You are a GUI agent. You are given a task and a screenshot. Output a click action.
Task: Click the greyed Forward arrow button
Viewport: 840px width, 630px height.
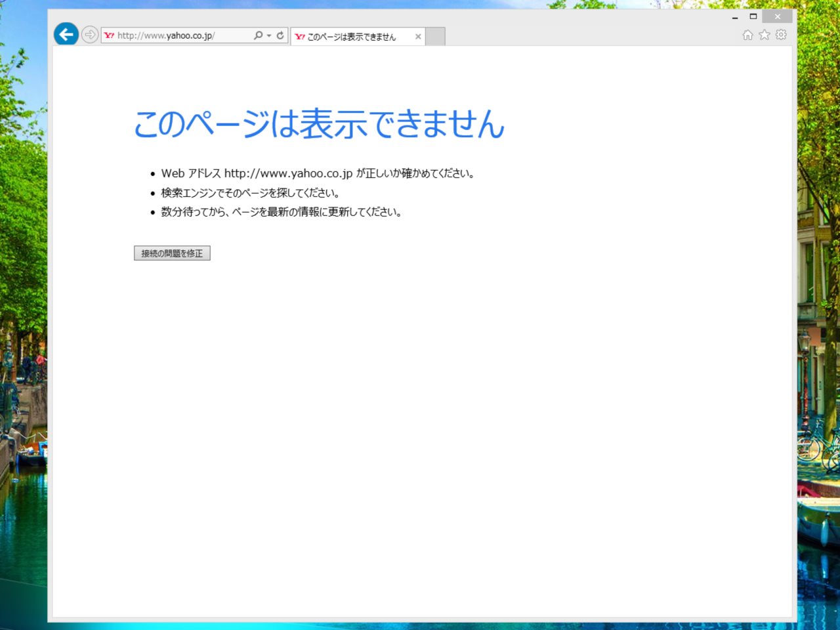[x=90, y=35]
